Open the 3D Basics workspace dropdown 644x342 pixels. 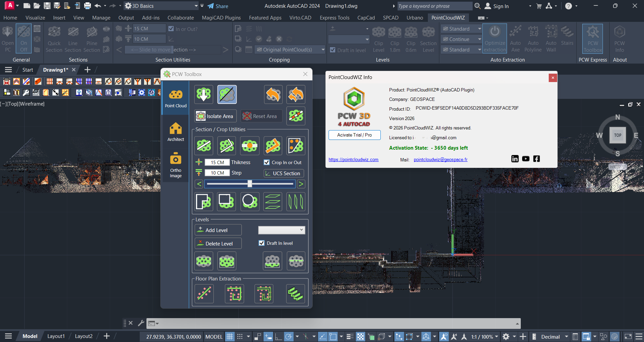click(162, 6)
